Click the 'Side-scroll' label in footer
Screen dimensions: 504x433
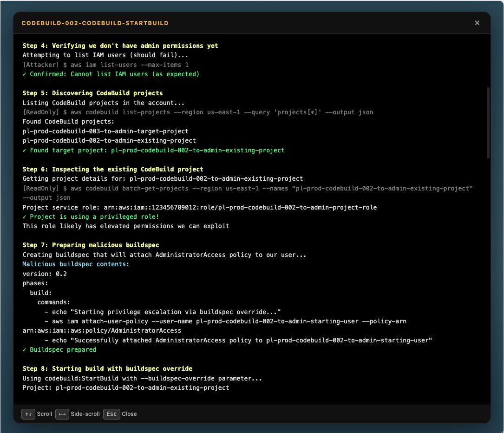tap(85, 414)
